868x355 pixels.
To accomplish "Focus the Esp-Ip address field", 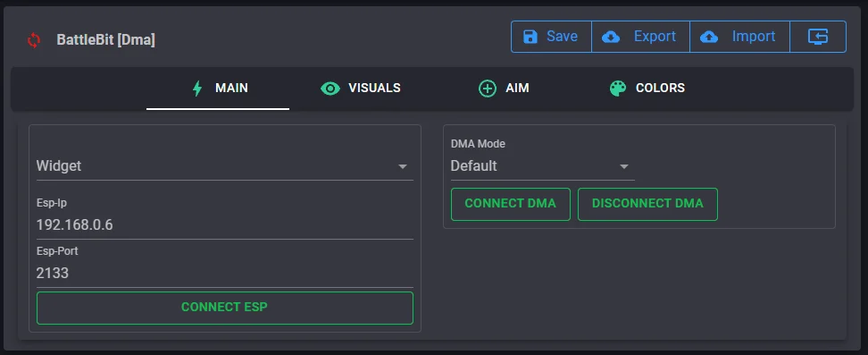I will click(x=225, y=224).
